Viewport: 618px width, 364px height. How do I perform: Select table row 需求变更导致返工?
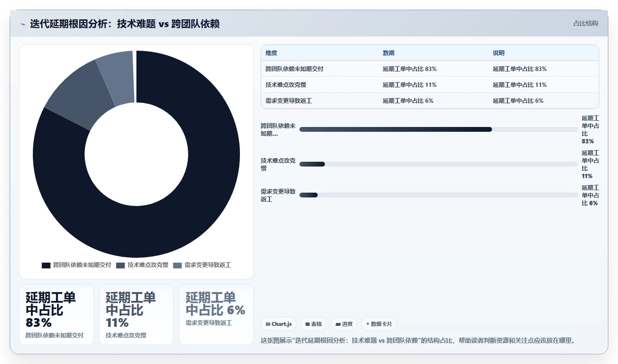430,100
